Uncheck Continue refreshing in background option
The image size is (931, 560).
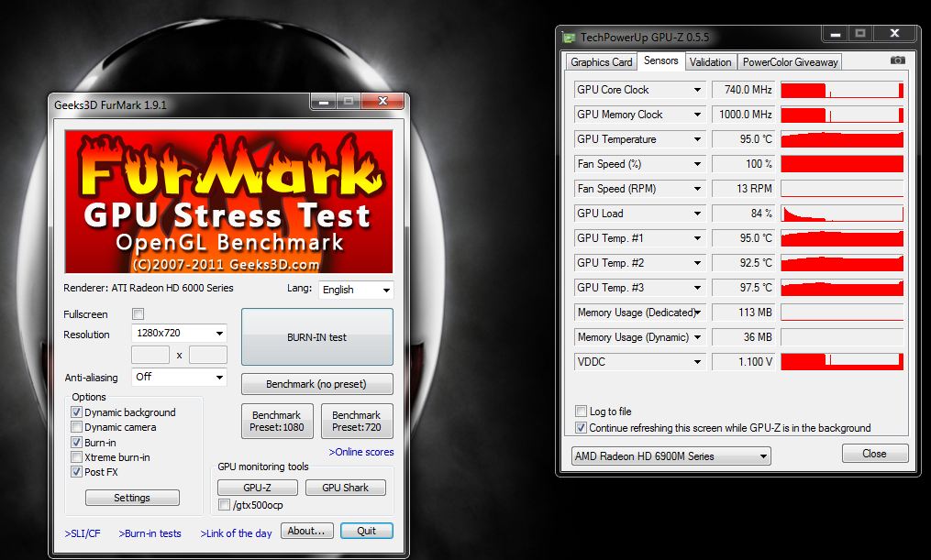coord(582,428)
